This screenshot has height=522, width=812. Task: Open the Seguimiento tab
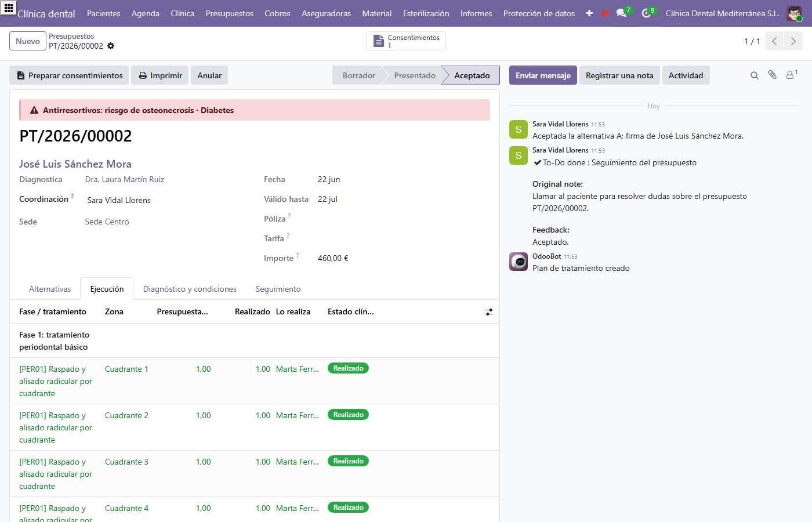coord(278,289)
